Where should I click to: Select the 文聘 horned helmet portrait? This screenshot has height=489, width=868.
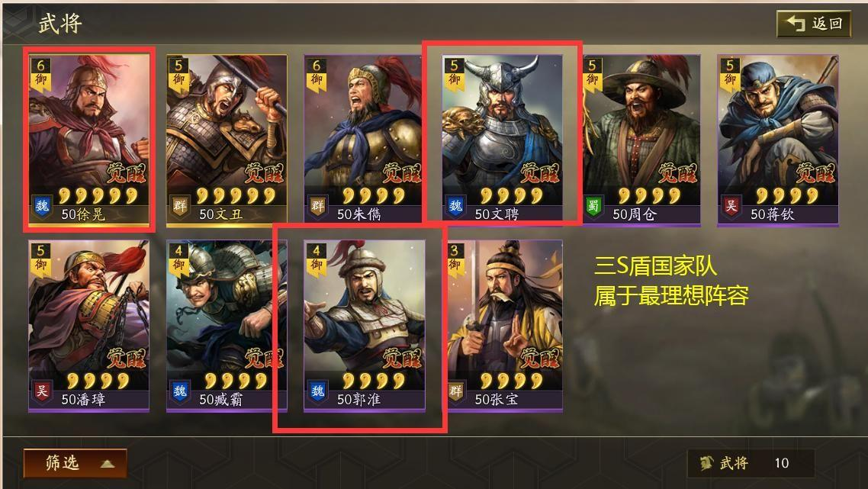coord(502,140)
